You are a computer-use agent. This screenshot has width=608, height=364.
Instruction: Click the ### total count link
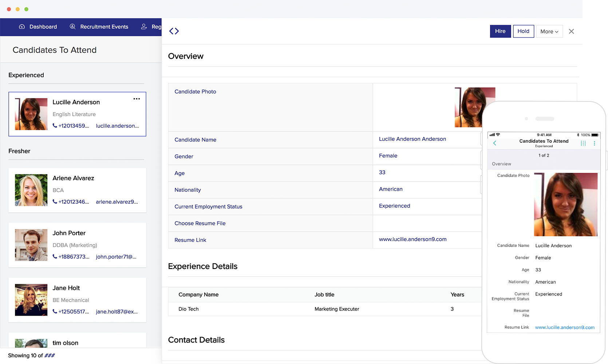pos(50,355)
